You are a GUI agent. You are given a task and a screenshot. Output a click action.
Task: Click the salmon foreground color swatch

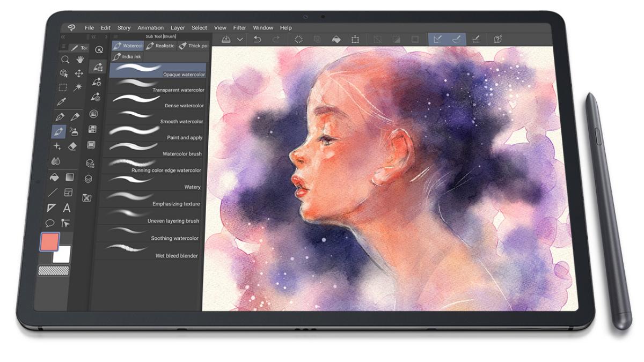tap(49, 242)
